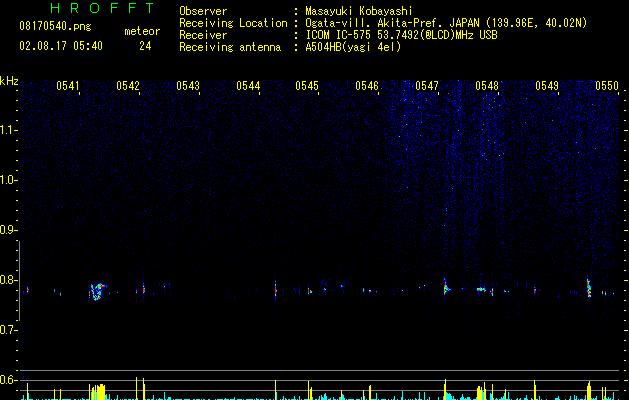The height and width of the screenshot is (400, 629).
Task: Click the Receiving antenna field label
Action: [230, 47]
